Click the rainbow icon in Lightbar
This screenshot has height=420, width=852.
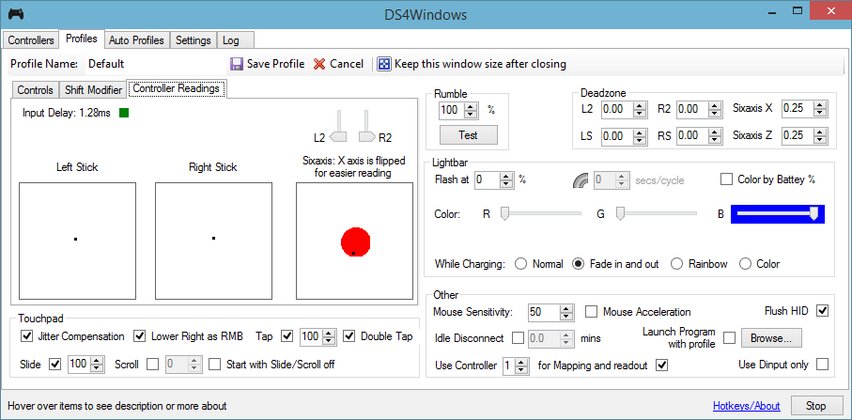point(581,180)
